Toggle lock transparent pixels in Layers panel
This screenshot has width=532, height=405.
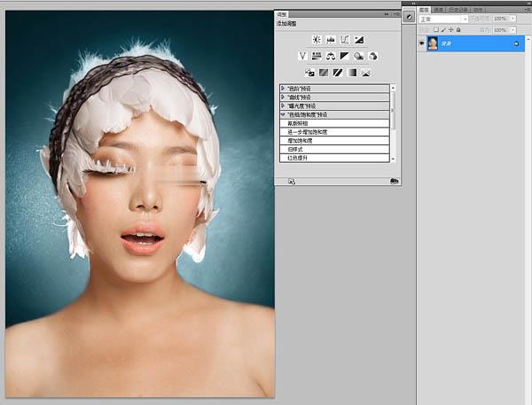point(437,29)
